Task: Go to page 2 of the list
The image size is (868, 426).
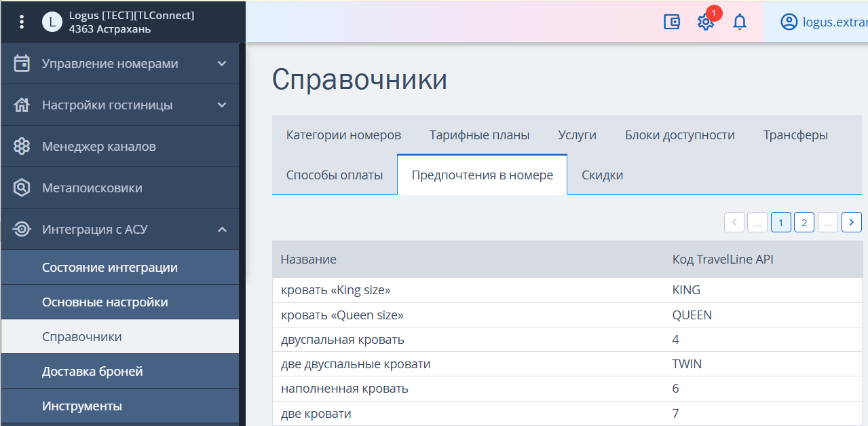Action: 804,222
